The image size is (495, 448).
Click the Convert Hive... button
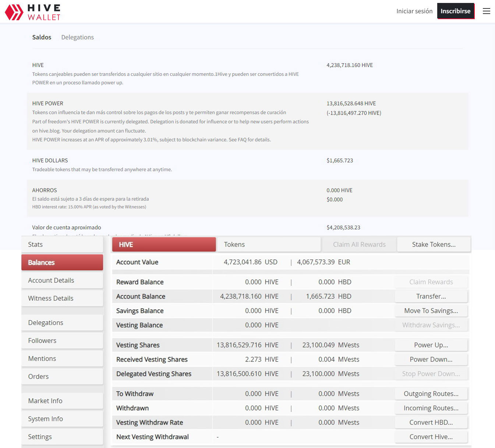pos(431,437)
